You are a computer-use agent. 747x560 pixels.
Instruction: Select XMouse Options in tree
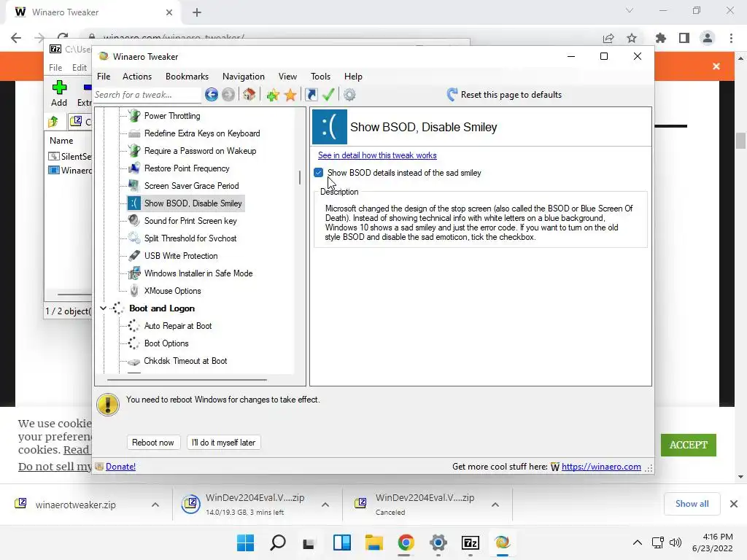tap(172, 291)
